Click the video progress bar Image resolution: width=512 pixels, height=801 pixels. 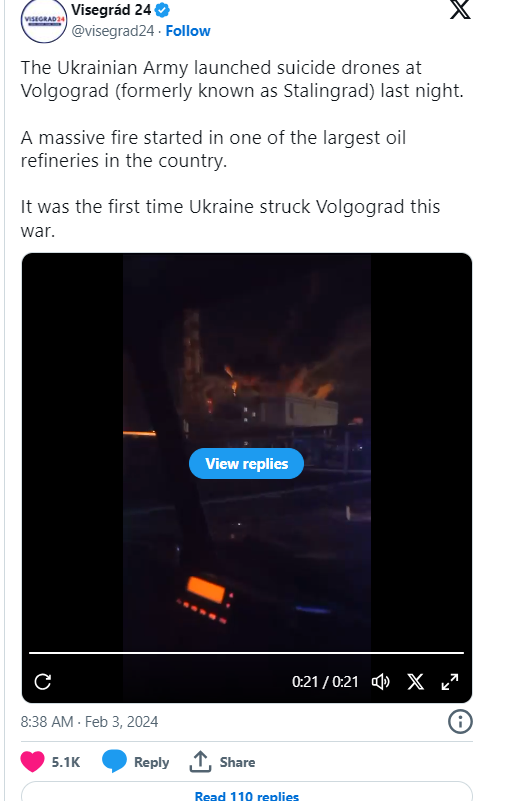tap(246, 652)
